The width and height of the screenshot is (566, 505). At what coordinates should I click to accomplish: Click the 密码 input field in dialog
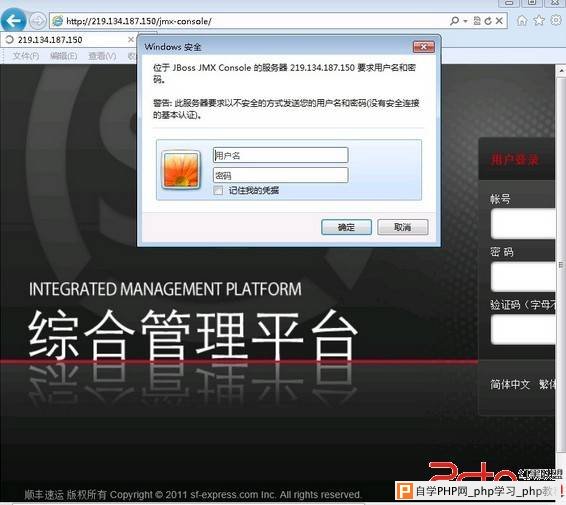280,175
